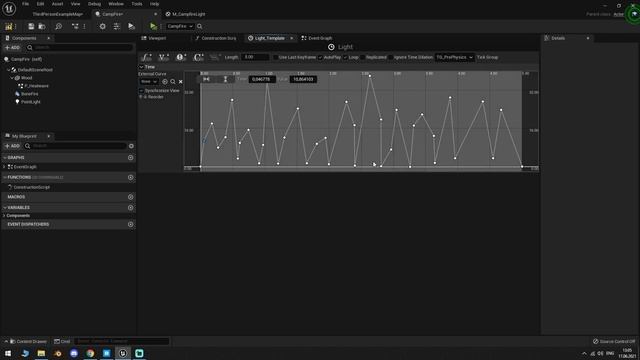Add new macro via plus in MACROS row
The image size is (640, 360).
131,197
